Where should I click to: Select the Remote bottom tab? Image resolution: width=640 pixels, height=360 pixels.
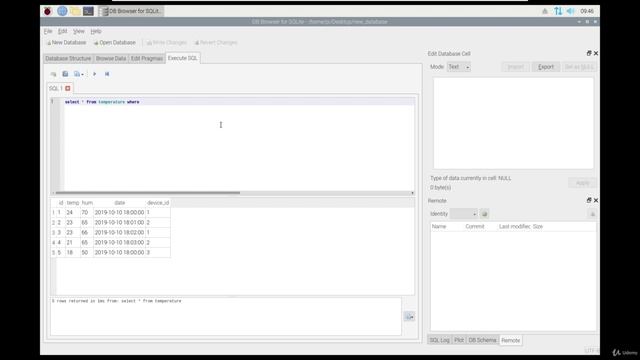[511, 340]
